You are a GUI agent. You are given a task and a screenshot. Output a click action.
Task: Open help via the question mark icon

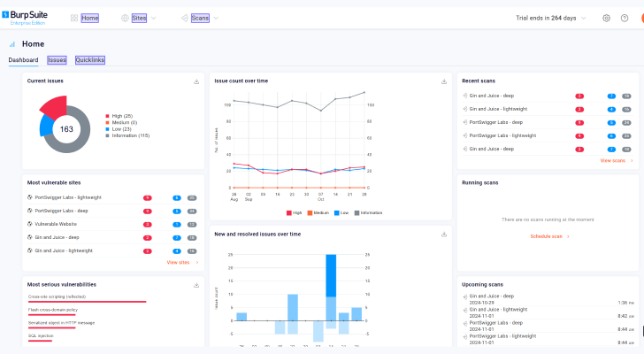[625, 18]
